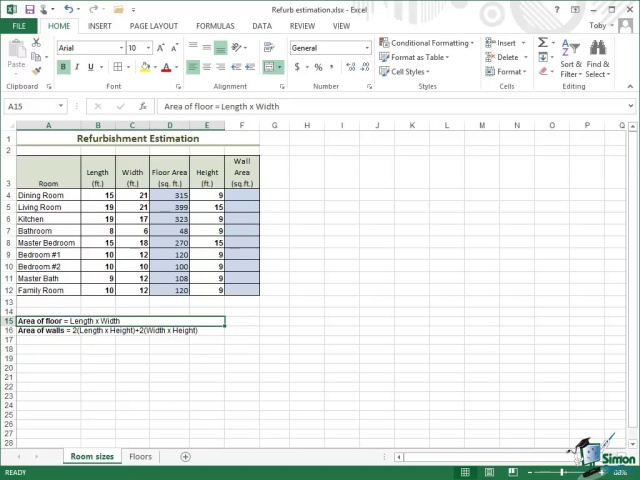Viewport: 640px width, 480px height.
Task: Click the Percent Style icon
Action: tap(318, 67)
